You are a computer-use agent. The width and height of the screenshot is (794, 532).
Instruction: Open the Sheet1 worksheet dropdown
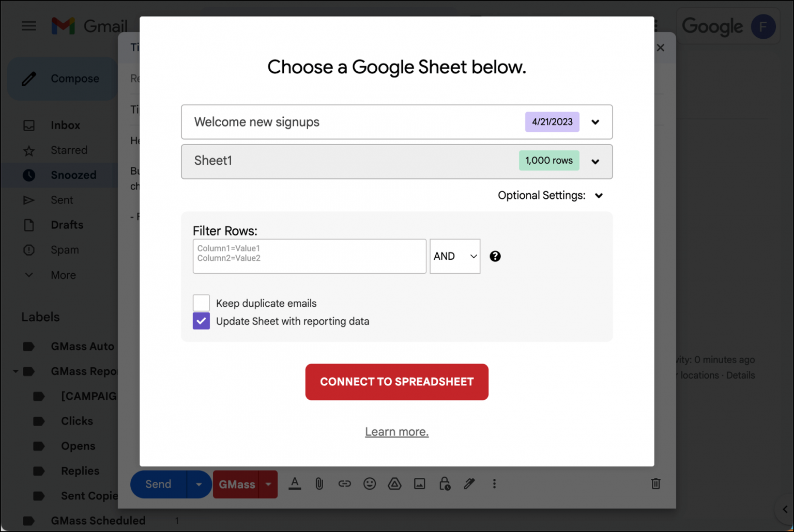pos(595,161)
